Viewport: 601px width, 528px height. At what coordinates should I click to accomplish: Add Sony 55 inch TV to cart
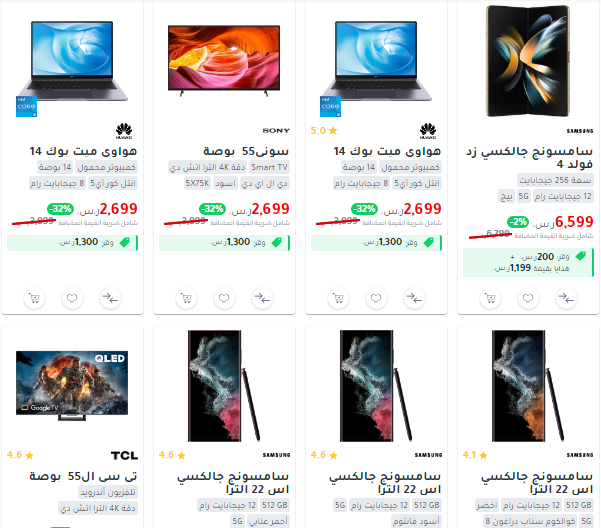tap(186, 298)
